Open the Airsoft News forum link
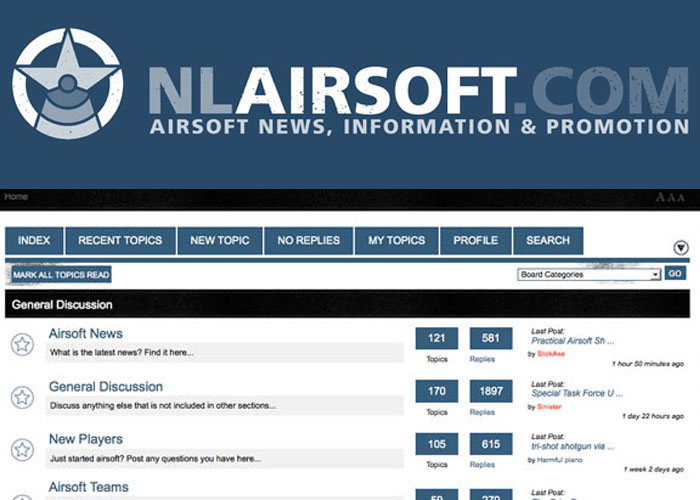Viewport: 700px width, 500px height. tap(86, 333)
